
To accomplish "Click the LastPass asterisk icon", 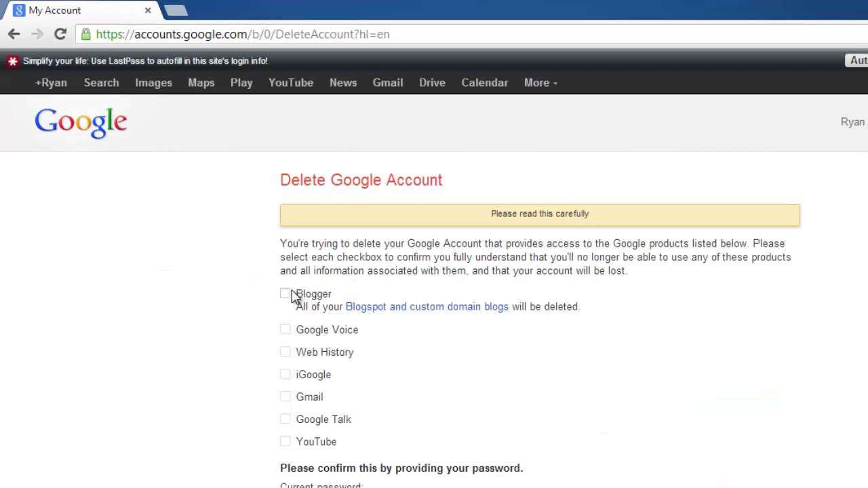I will pos(12,61).
